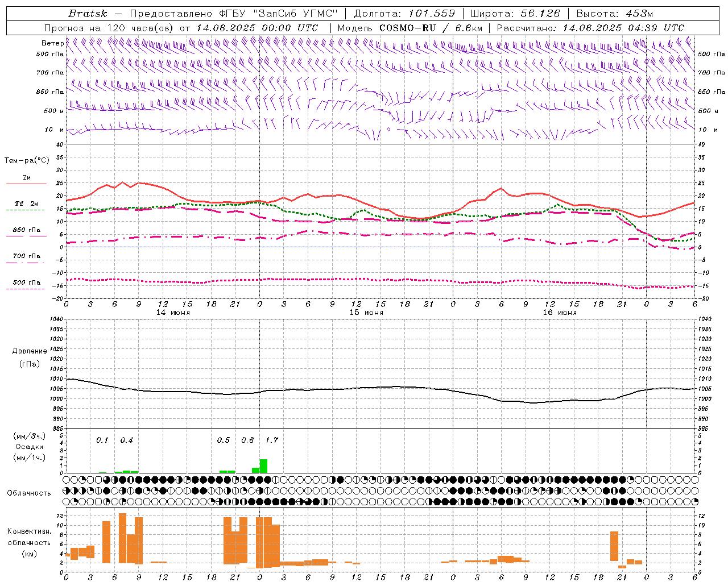This screenshot has height=582, width=728.
Task: Click the '(мм/1ч.)' precipitation unit label
Action: [30, 458]
